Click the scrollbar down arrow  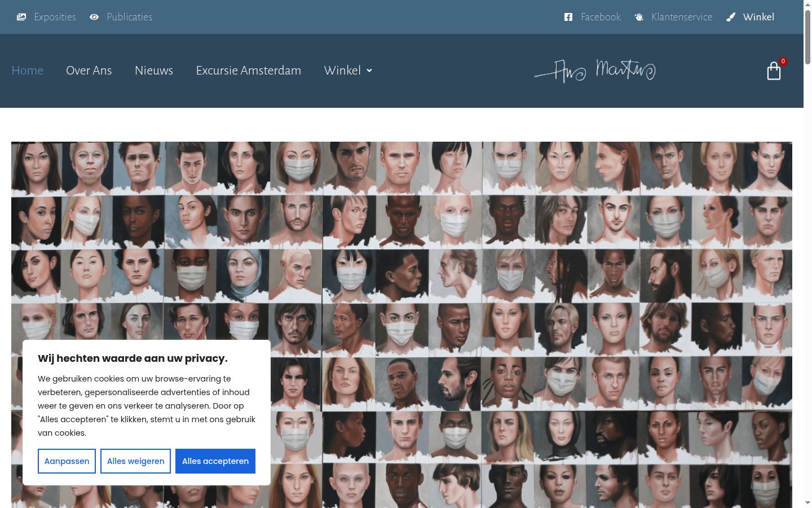click(x=807, y=502)
